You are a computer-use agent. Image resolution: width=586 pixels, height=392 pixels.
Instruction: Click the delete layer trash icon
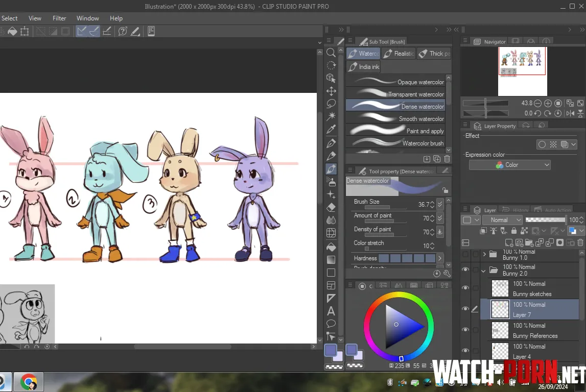580,242
